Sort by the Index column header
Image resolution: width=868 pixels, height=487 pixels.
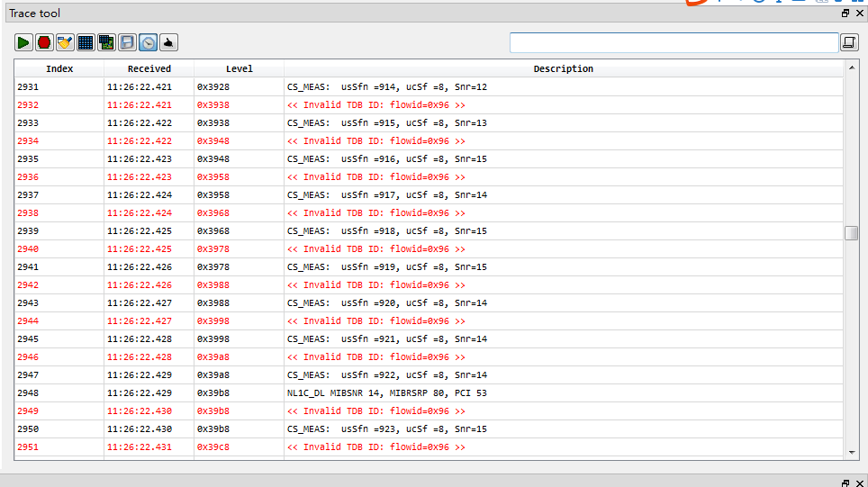click(x=59, y=68)
